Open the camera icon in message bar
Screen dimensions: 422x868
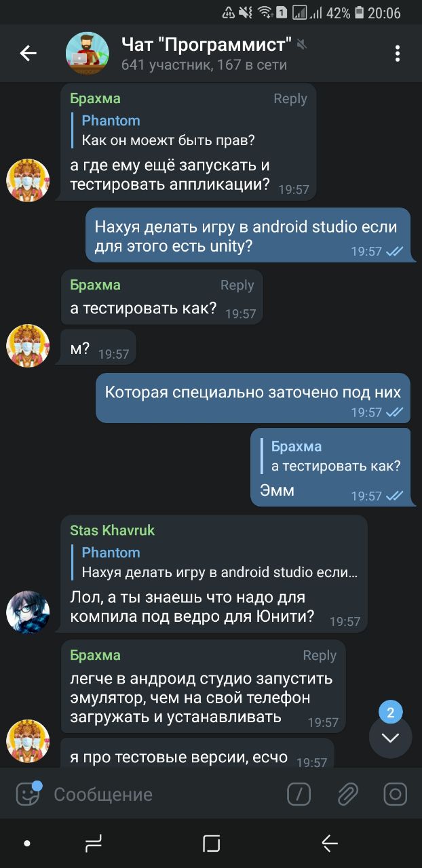pyautogui.click(x=395, y=794)
